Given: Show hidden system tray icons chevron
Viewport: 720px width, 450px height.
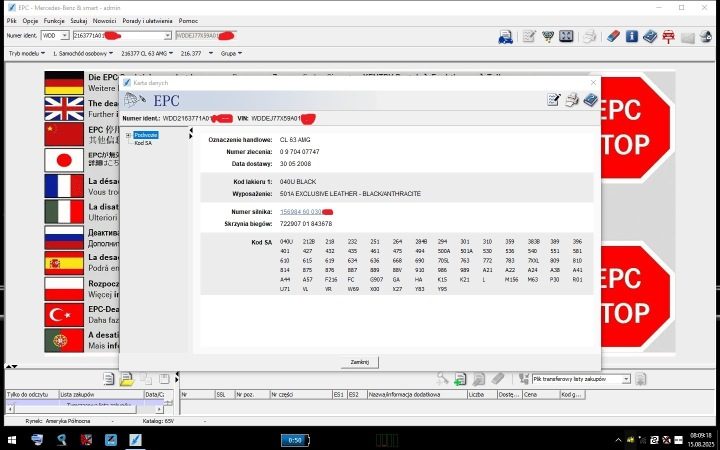Looking at the screenshot, I should coord(618,440).
